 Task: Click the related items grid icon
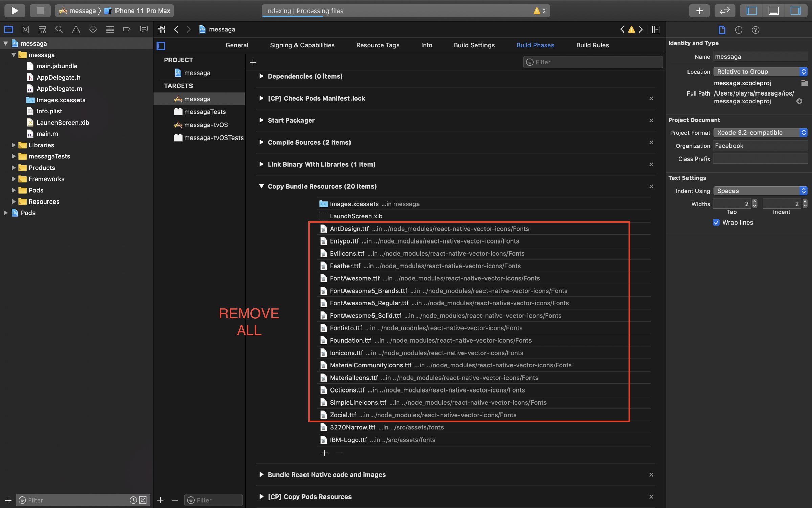point(161,29)
